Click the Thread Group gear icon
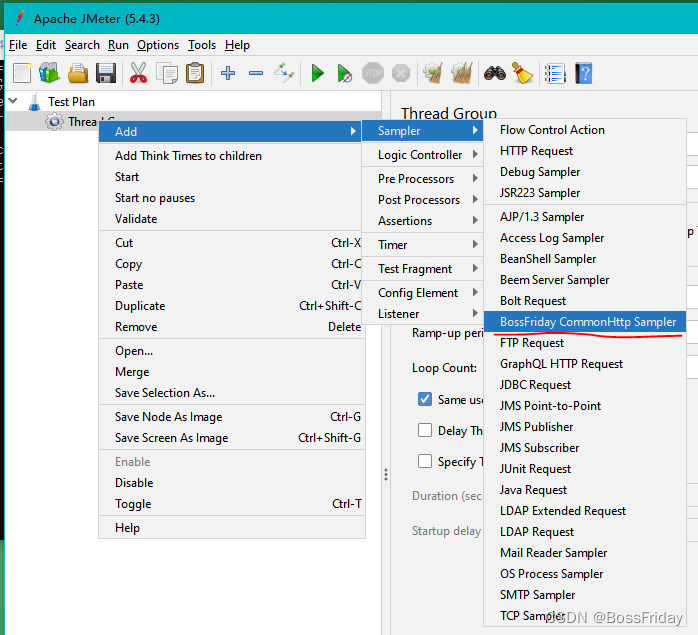698x635 pixels. [54, 122]
